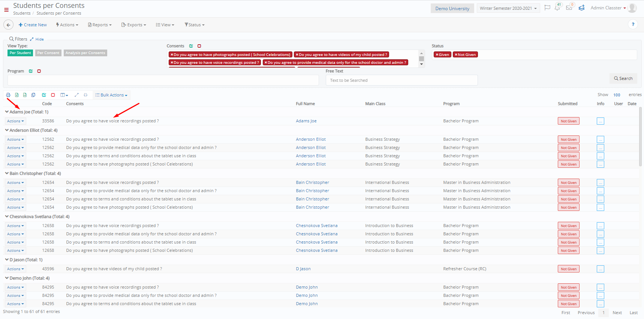The width and height of the screenshot is (644, 319).
Task: Go to Last page
Action: [x=634, y=313]
